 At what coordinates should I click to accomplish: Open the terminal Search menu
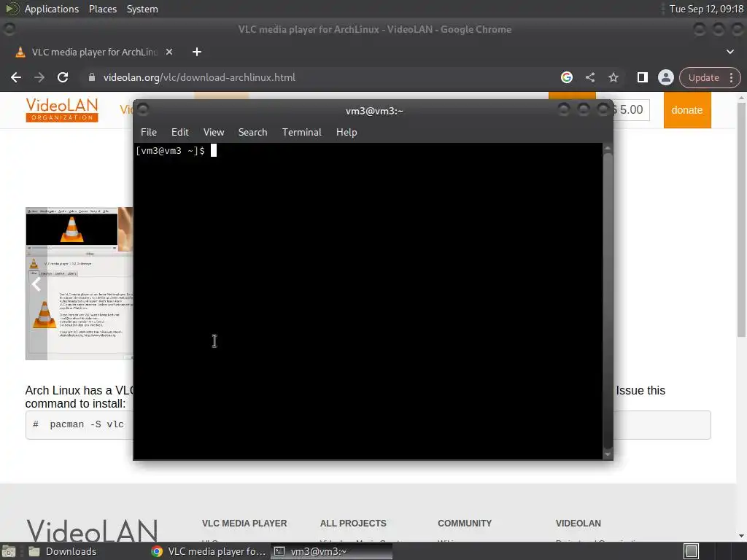[x=252, y=133]
